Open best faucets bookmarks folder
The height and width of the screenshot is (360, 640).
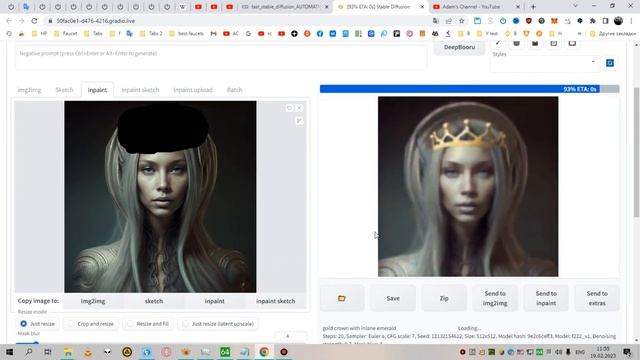[187, 33]
